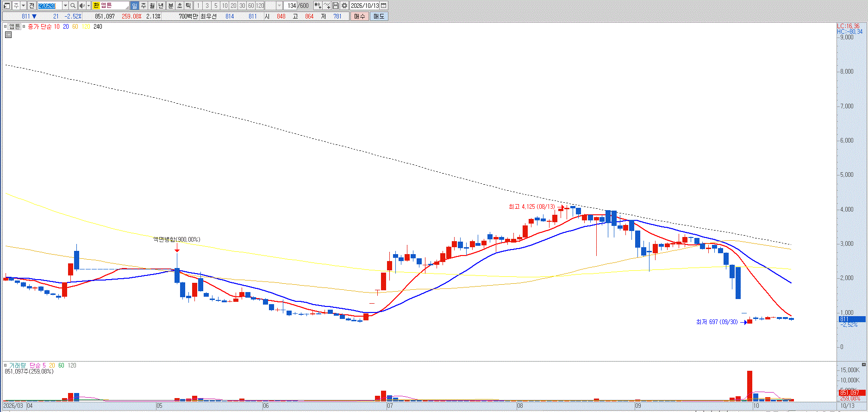
Task: Switch to second 초 chart period
Action: [179, 6]
